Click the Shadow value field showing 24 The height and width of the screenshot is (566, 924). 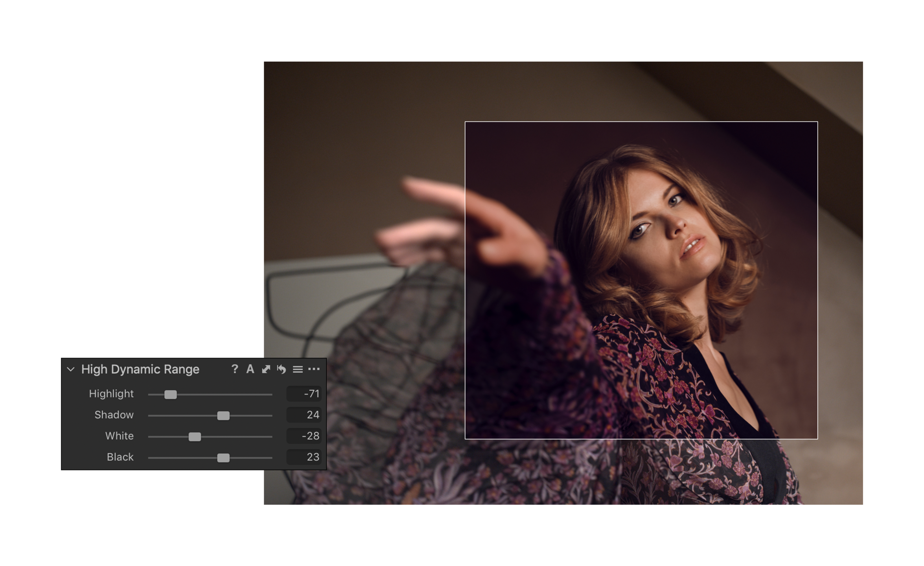coord(304,415)
